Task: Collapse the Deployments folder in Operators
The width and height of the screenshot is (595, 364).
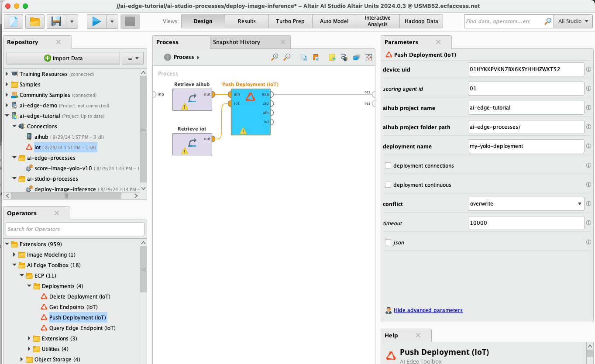Action: pos(29,286)
